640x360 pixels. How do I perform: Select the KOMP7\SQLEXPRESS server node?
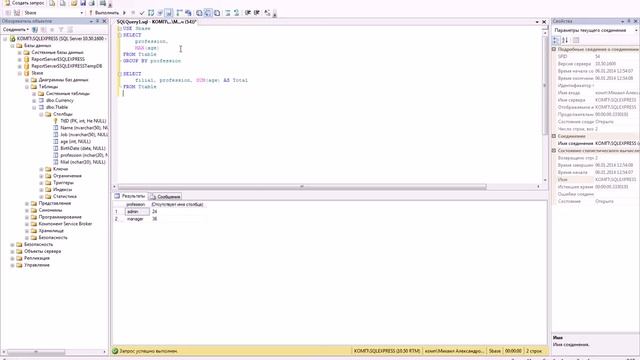[x=60, y=38]
